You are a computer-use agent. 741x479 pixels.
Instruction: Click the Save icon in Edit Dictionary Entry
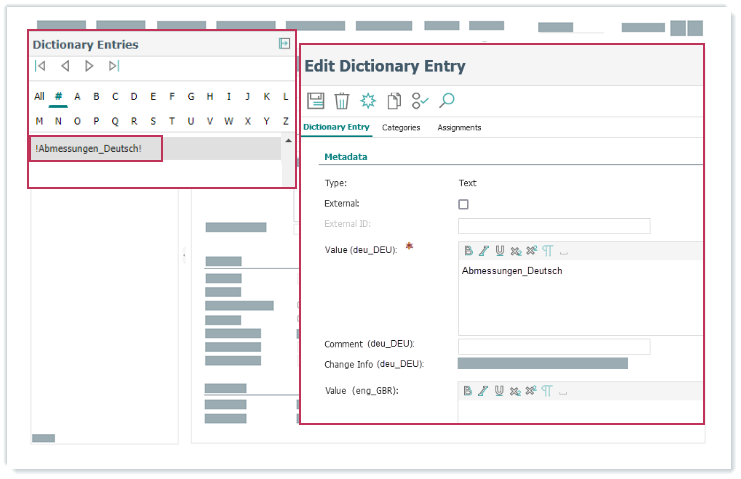315,100
